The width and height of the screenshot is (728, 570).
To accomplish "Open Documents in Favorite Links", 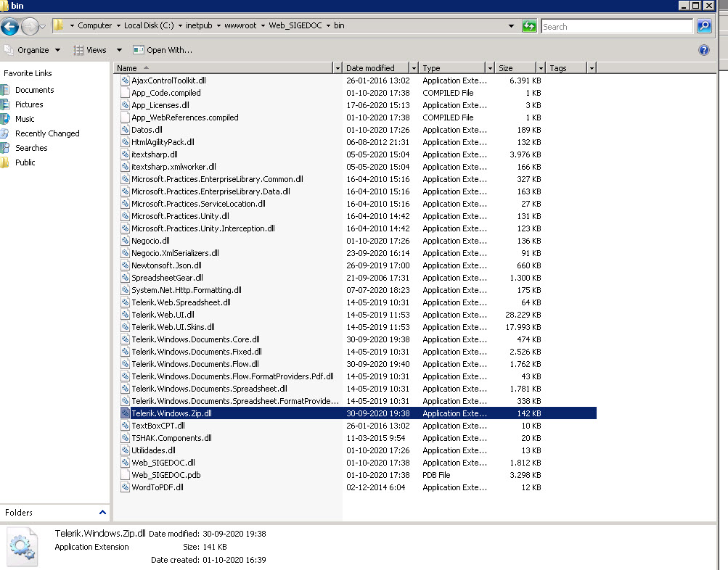I will pyautogui.click(x=34, y=90).
